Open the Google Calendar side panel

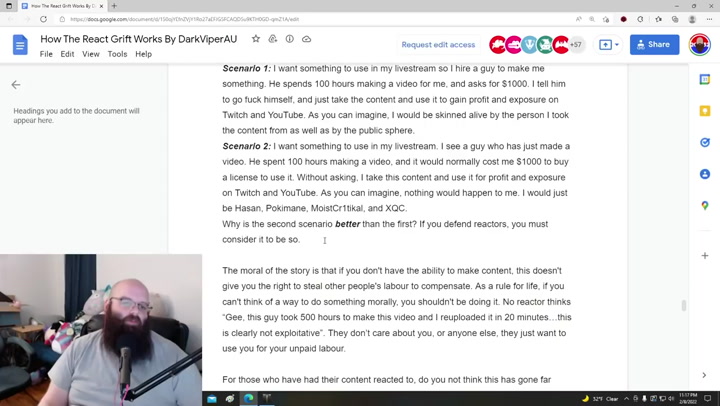click(x=704, y=79)
